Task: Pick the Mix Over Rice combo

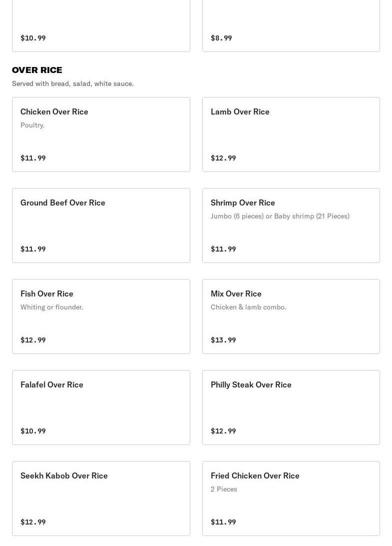Action: pyautogui.click(x=291, y=316)
